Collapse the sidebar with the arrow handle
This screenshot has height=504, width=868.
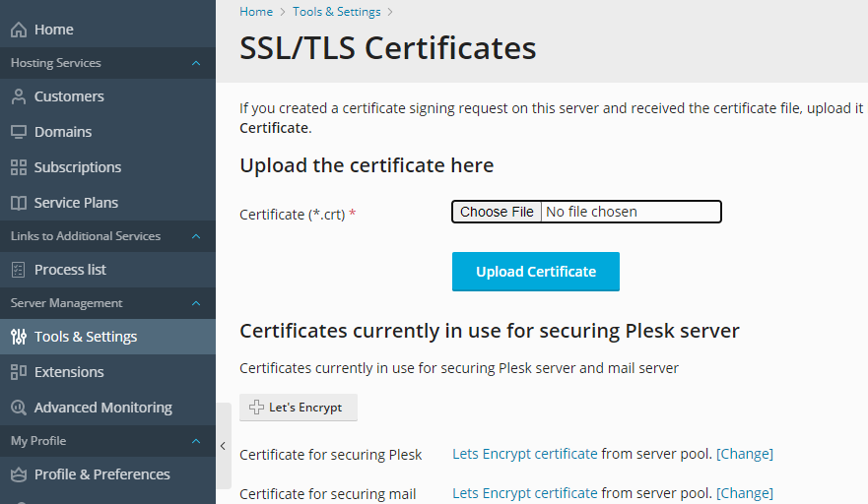223,446
